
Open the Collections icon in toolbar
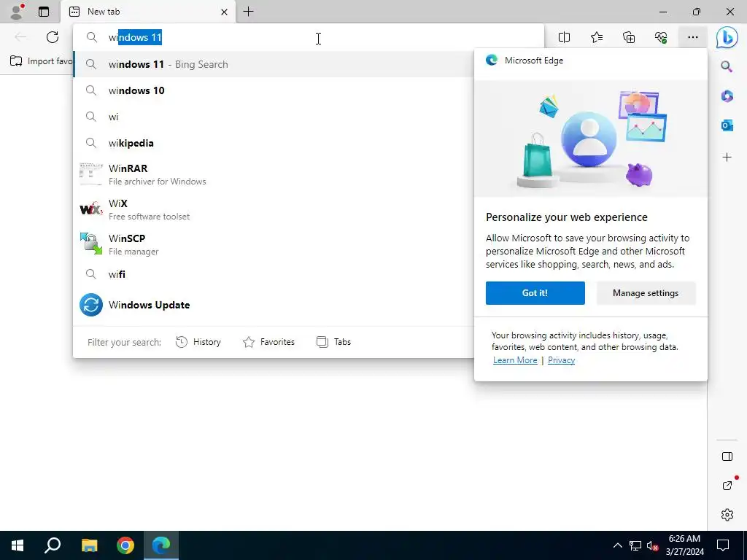pyautogui.click(x=629, y=37)
